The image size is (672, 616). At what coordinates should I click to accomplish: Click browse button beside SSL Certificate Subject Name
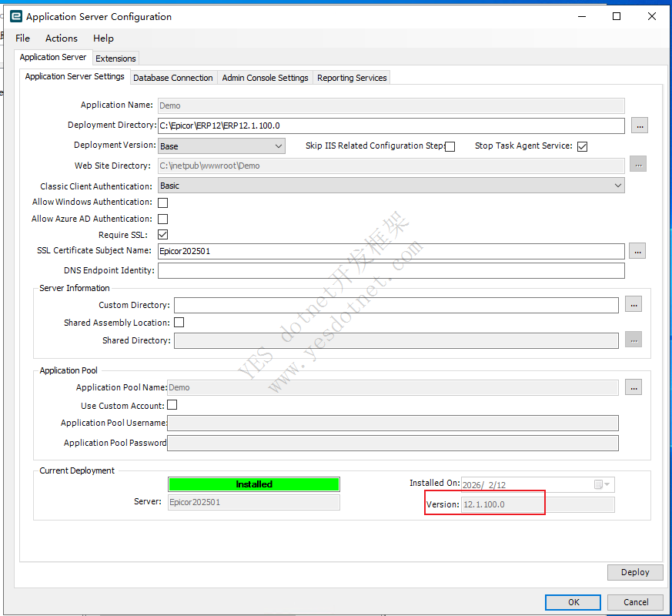[637, 251]
